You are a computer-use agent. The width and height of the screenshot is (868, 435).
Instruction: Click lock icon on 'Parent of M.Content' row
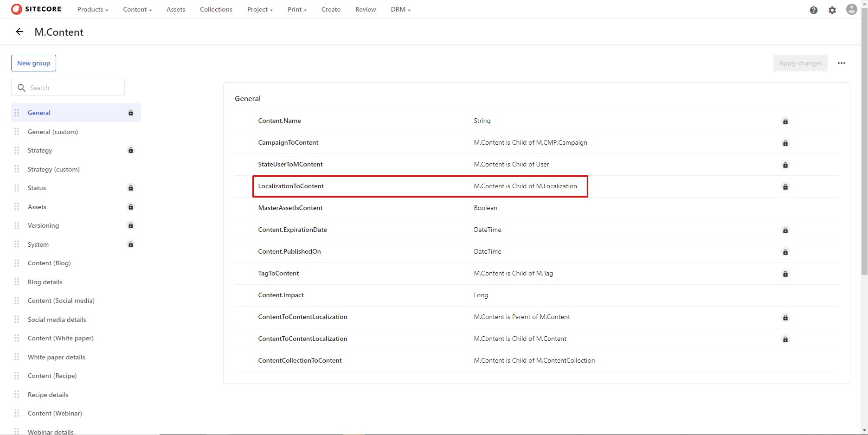point(785,318)
